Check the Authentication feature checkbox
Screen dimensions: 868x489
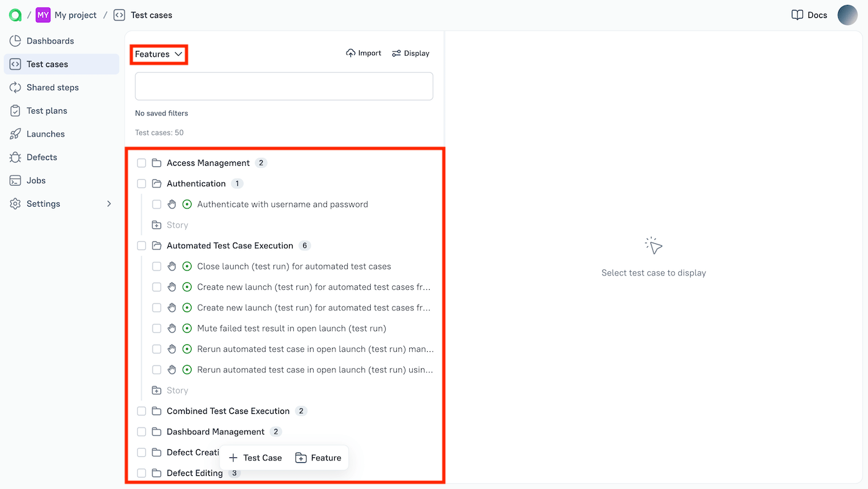click(x=141, y=183)
